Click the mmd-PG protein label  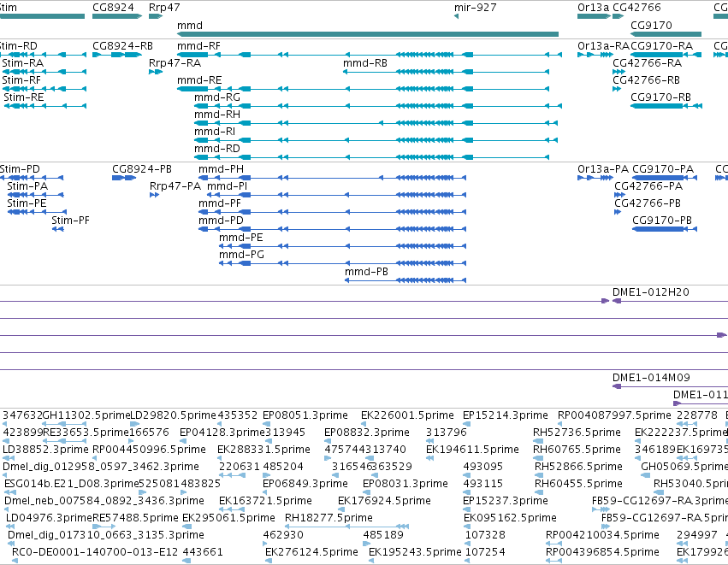click(241, 255)
